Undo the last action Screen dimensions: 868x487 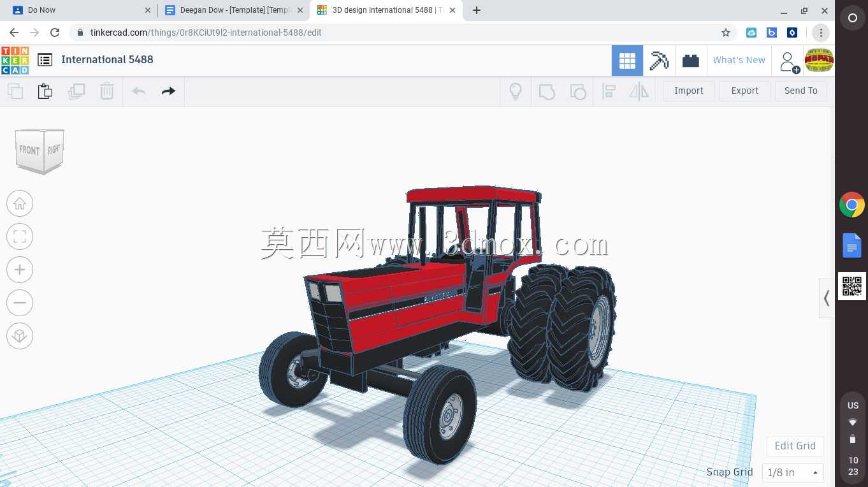(x=138, y=91)
